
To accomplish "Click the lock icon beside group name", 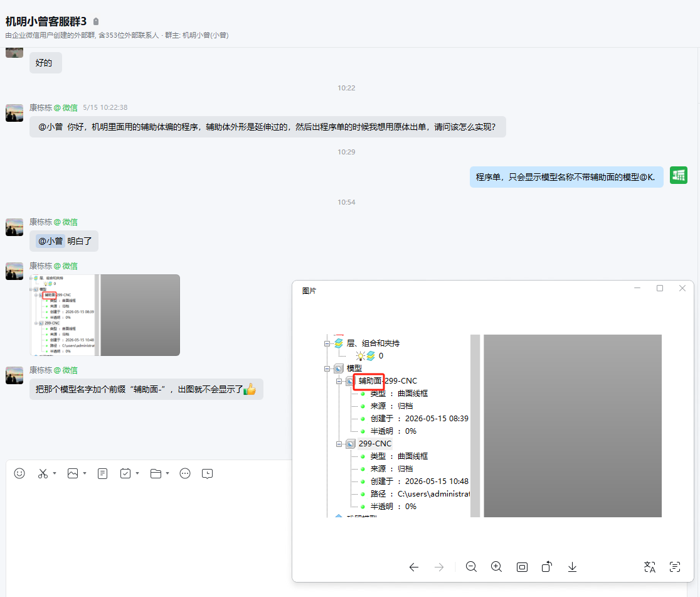I will click(x=96, y=21).
